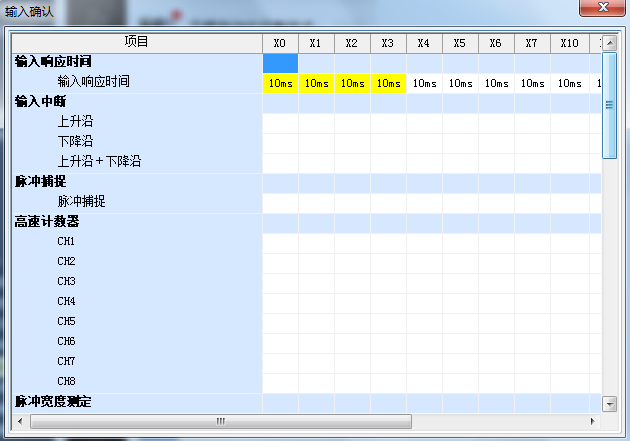Click the 项目 column header
This screenshot has height=441, width=630.
pos(136,42)
